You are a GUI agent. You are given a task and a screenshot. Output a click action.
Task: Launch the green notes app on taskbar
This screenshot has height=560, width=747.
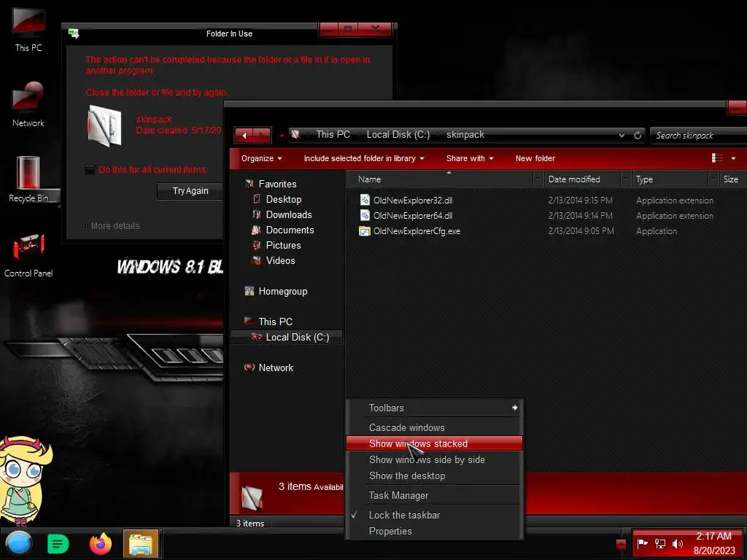58,544
